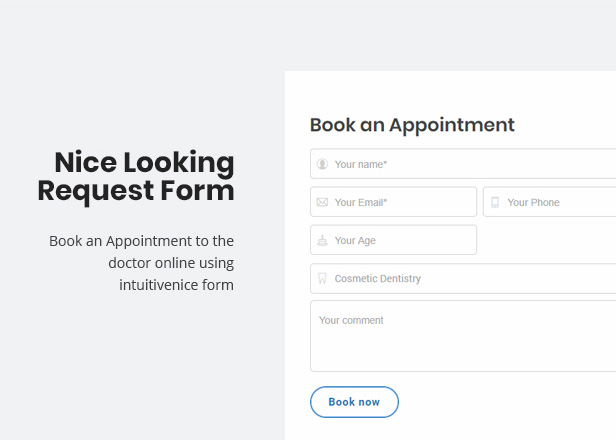Click inside the Your comment text area
The width and height of the screenshot is (616, 440).
click(463, 336)
